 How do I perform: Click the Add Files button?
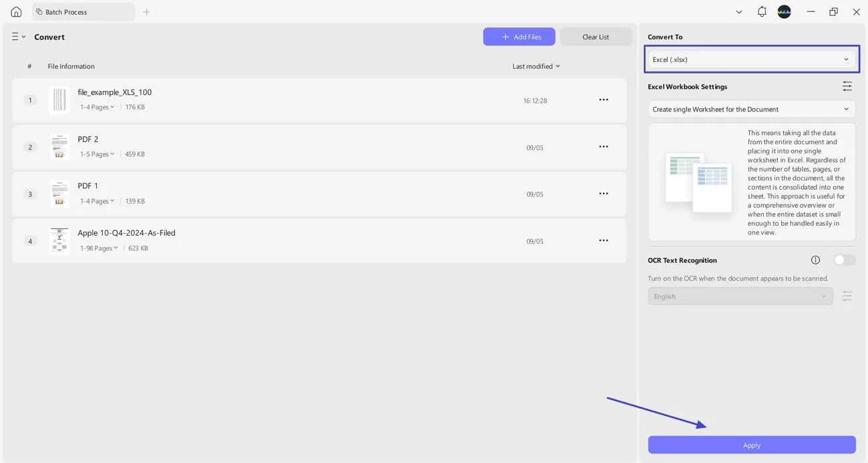[x=519, y=37]
